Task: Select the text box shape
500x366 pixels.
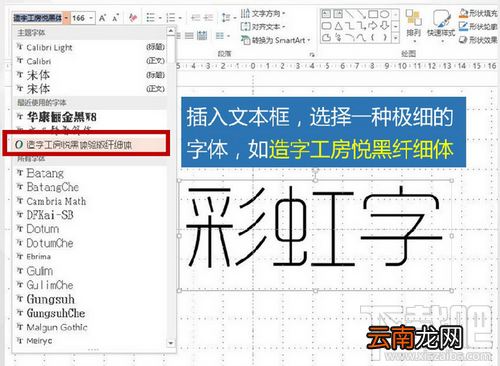Action: (x=326, y=14)
